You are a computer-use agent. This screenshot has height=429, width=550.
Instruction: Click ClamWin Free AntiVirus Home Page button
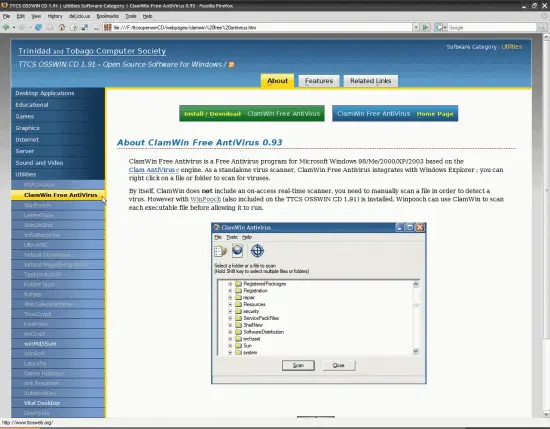click(x=395, y=114)
